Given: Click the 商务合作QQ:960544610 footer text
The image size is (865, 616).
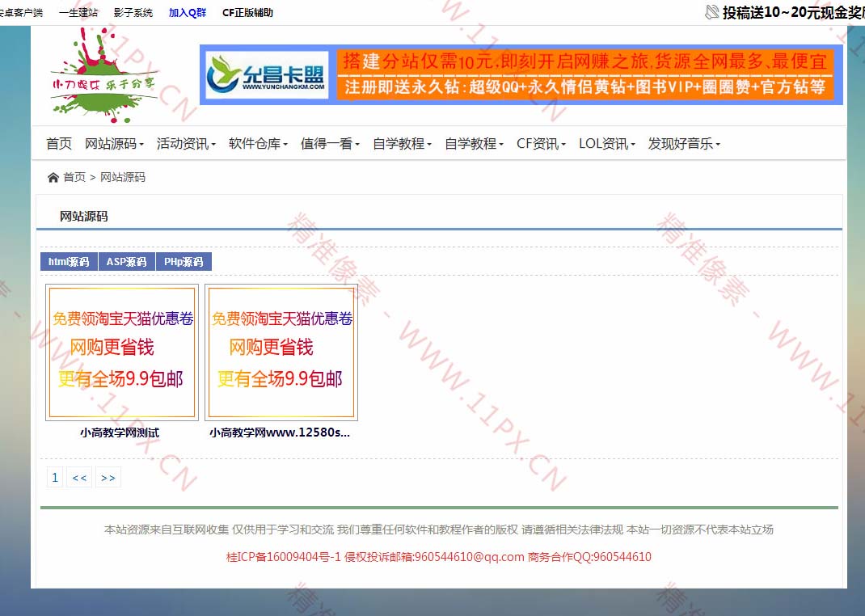Looking at the screenshot, I should (589, 557).
